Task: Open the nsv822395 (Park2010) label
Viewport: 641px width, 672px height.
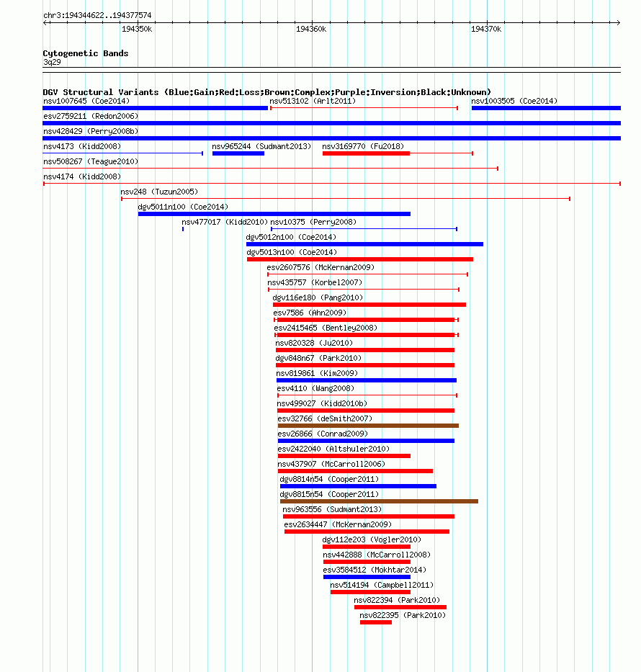Action: pyautogui.click(x=403, y=616)
